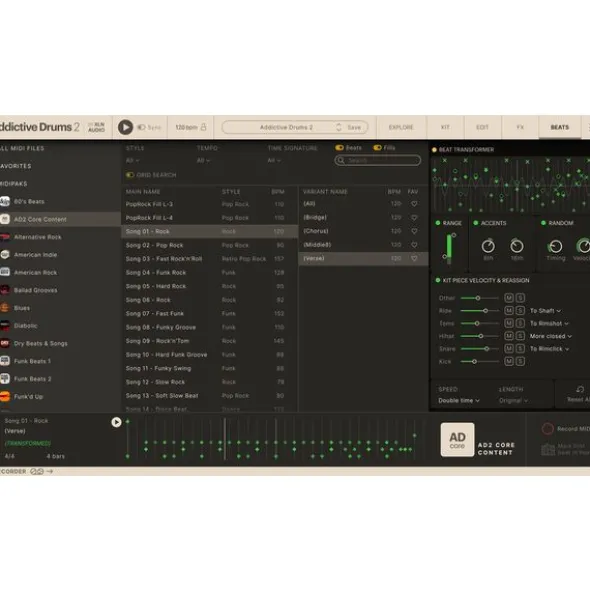Image resolution: width=590 pixels, height=591 pixels.
Task: Favorite the (Chorus) variant heart
Action: [414, 231]
